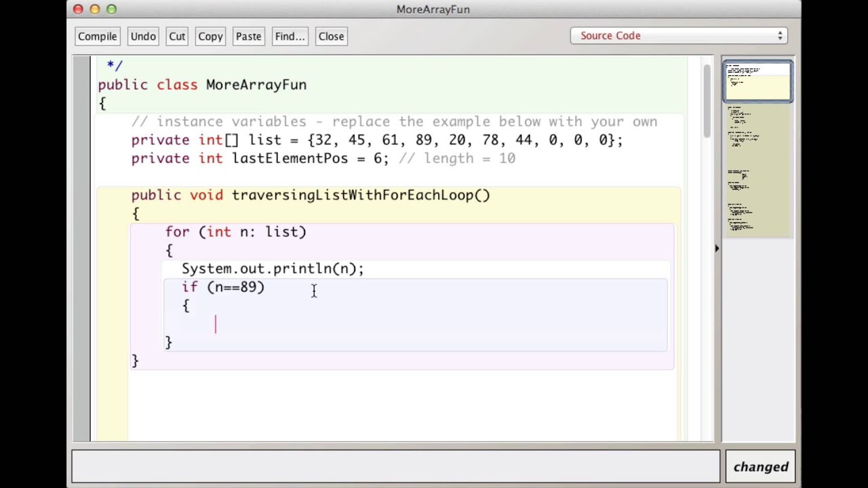The image size is (868, 488).
Task: Click the method name traversingListWithForEachLoop()
Action: 361,195
